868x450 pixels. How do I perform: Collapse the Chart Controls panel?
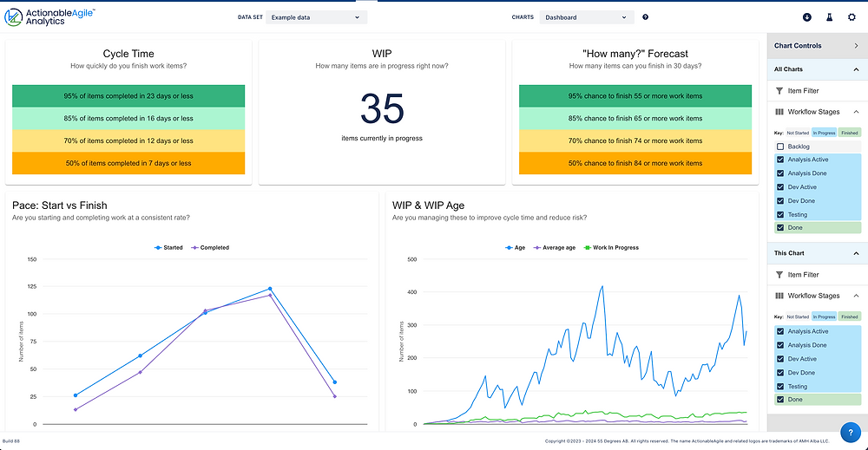tap(856, 46)
